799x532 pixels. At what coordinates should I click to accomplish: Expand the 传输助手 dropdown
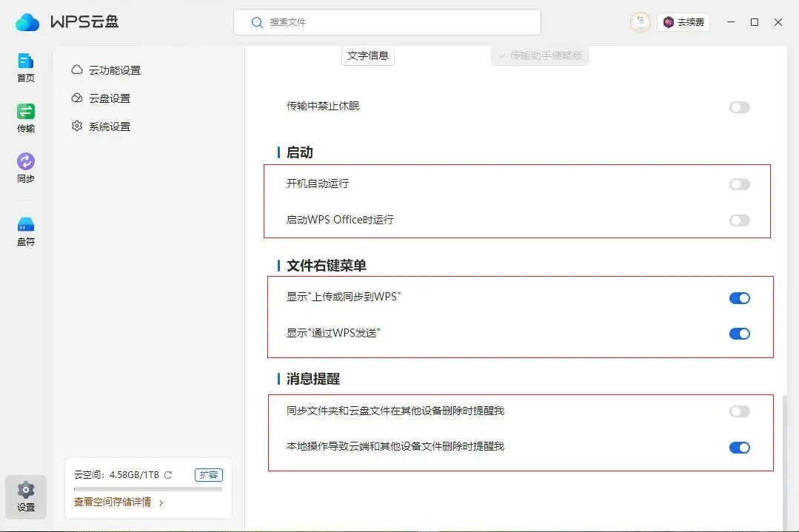(540, 55)
